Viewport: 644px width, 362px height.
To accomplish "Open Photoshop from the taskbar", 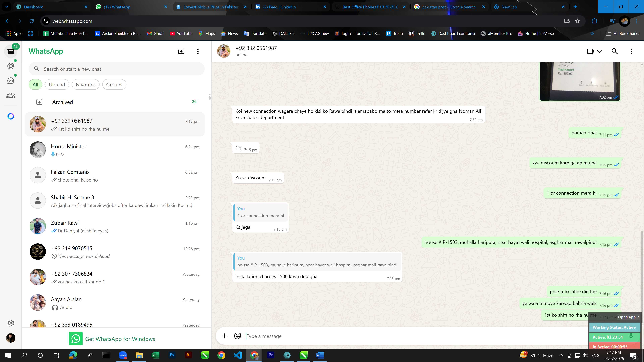I will tap(172, 355).
